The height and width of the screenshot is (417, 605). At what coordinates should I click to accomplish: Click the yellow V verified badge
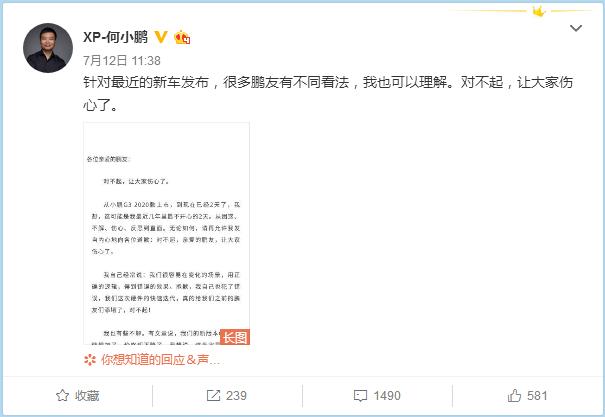tap(161, 37)
